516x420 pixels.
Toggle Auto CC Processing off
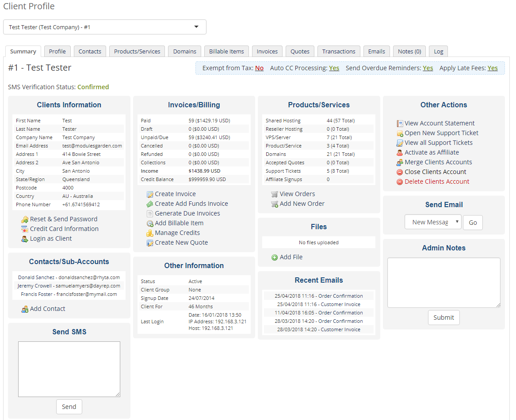pyautogui.click(x=334, y=68)
